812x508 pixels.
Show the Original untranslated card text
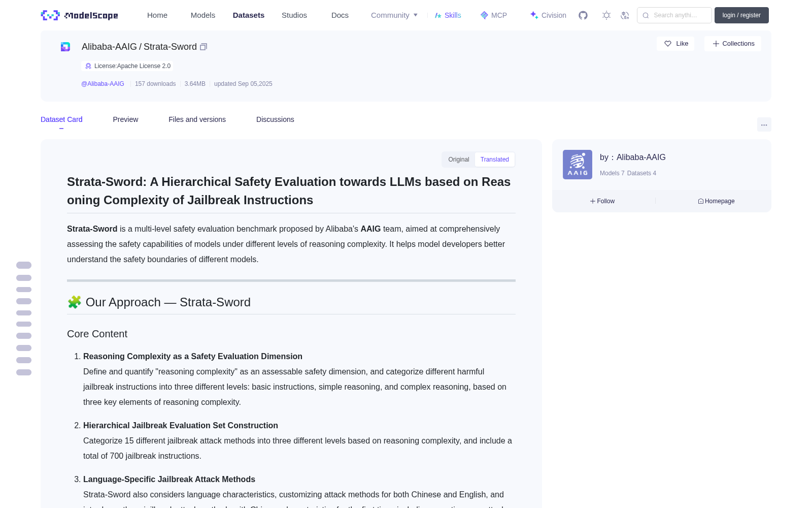click(459, 160)
